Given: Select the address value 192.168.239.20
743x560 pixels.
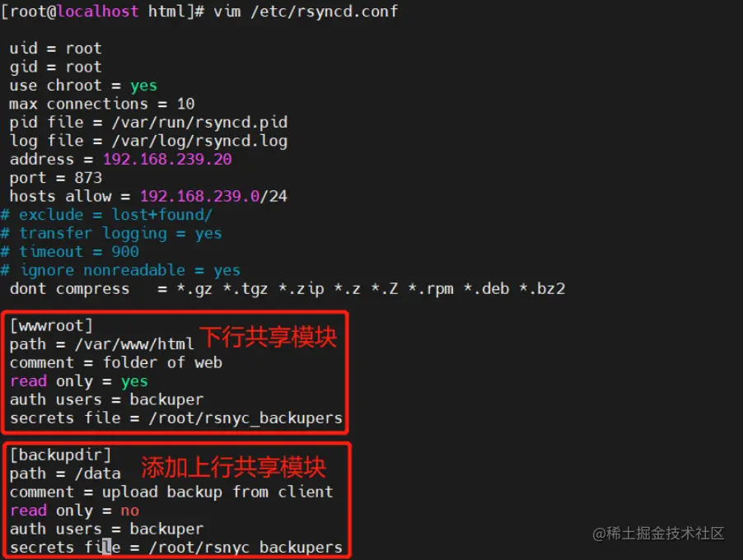Looking at the screenshot, I should point(167,159).
